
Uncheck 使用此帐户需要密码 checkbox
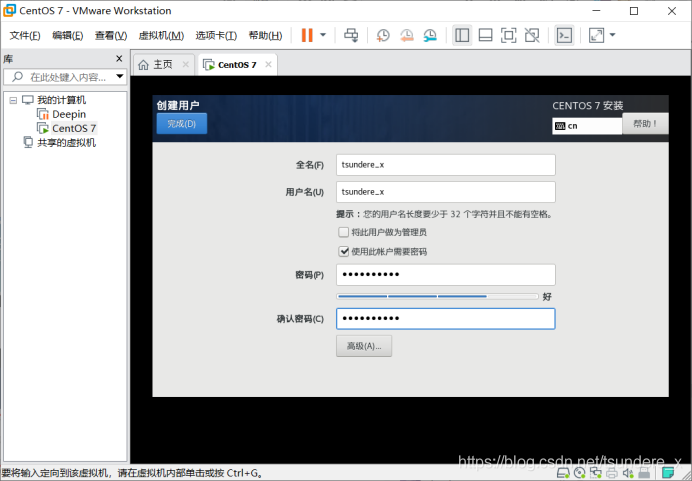pos(343,252)
